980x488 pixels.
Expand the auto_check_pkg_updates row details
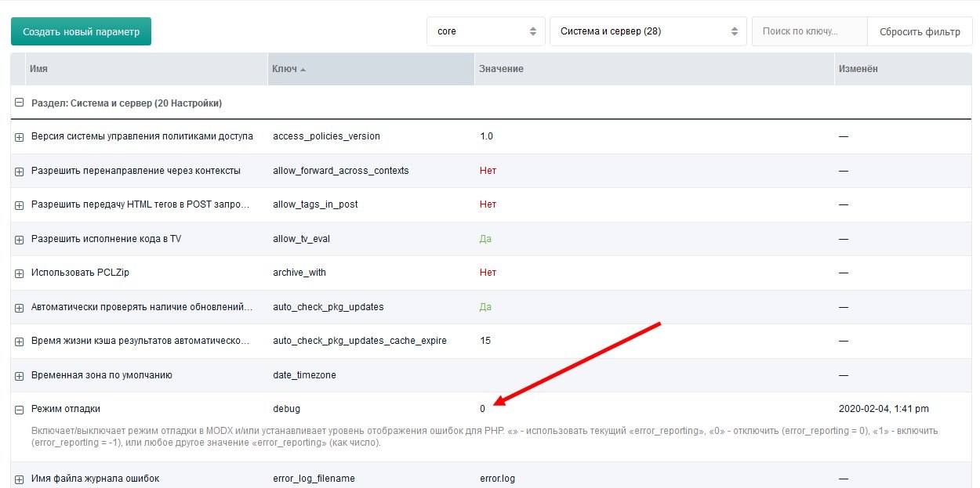coord(20,308)
